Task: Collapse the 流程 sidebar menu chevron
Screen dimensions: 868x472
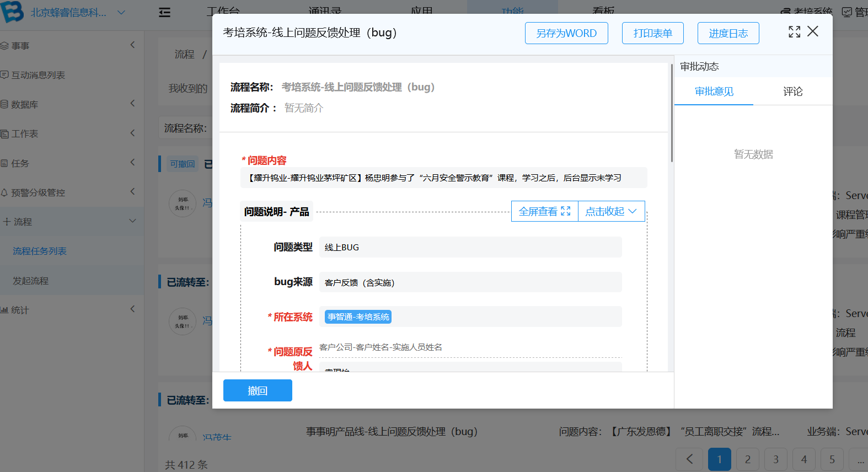Action: 132,221
